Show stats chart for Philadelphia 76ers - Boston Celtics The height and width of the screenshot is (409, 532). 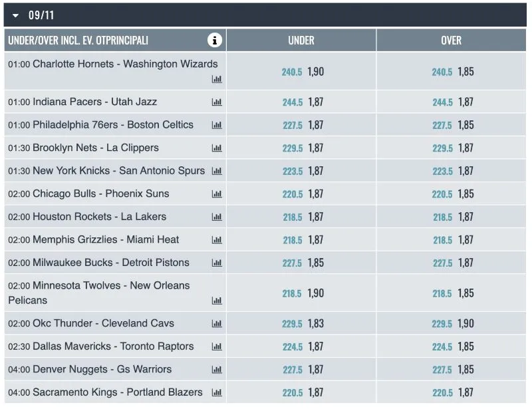[x=217, y=125]
